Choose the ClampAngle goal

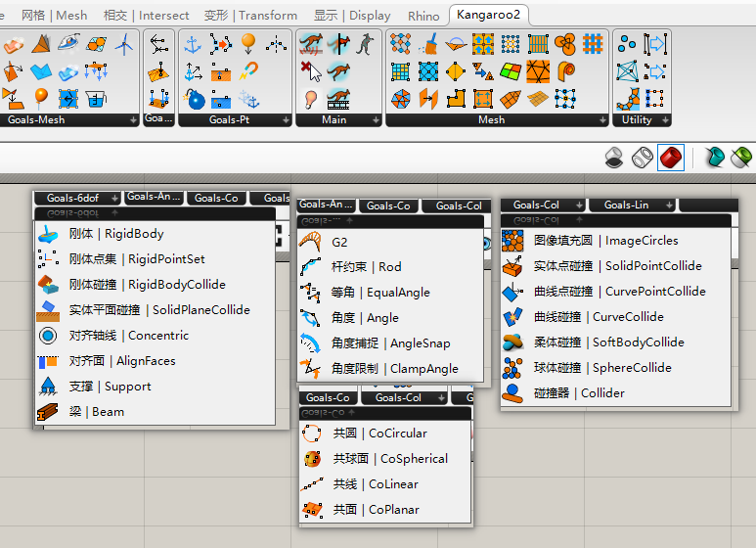pyautogui.click(x=389, y=369)
